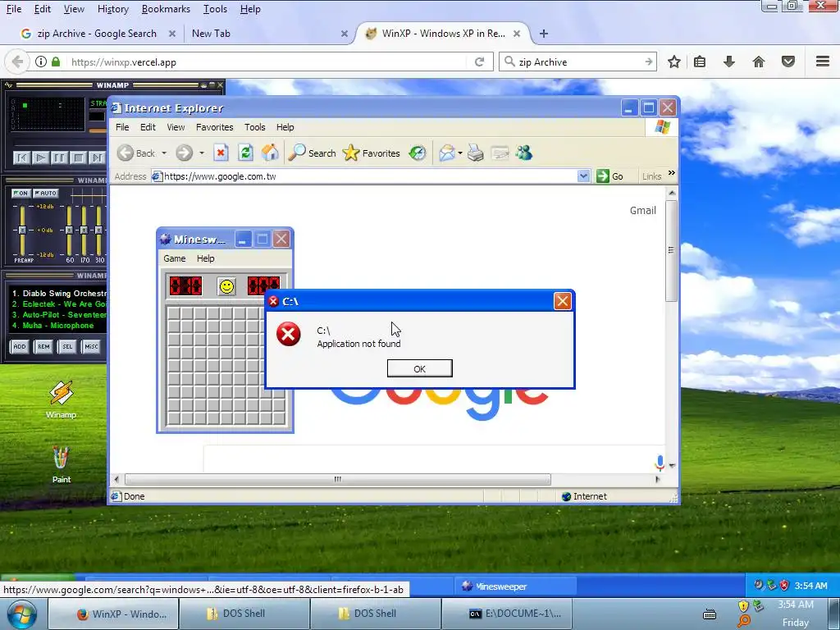Open Internet Explorer address bar dropdown

[583, 176]
